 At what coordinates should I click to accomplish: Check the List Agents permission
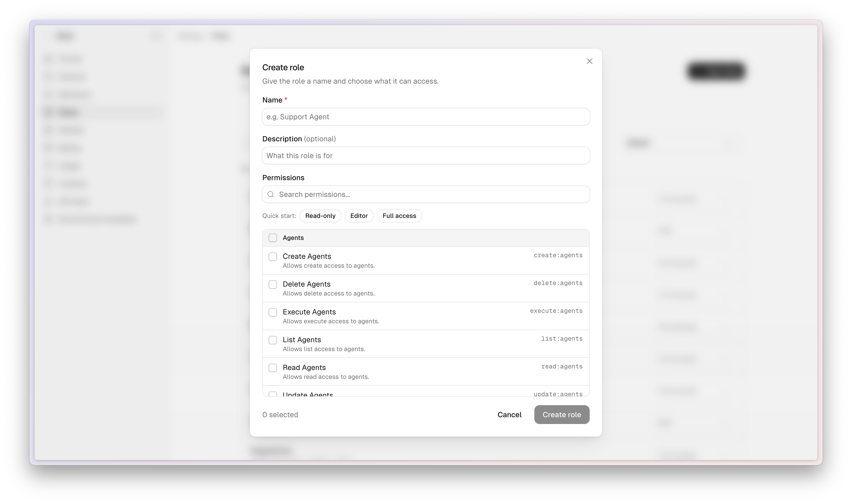pos(273,340)
